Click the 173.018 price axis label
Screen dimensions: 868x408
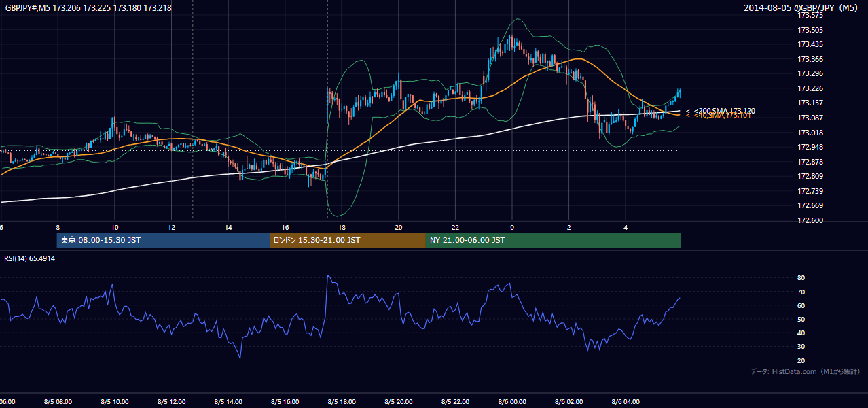tap(810, 133)
